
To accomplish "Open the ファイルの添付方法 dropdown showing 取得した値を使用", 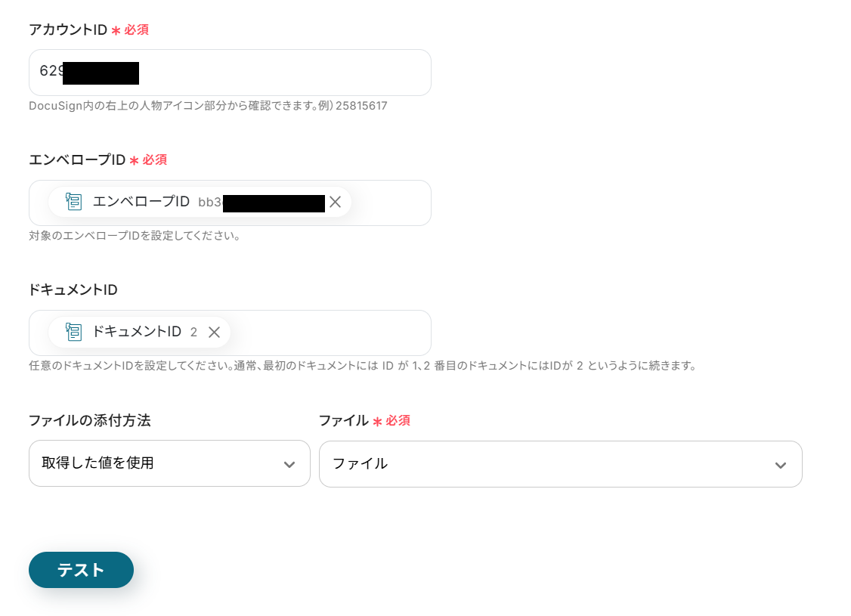I will 159,463.
